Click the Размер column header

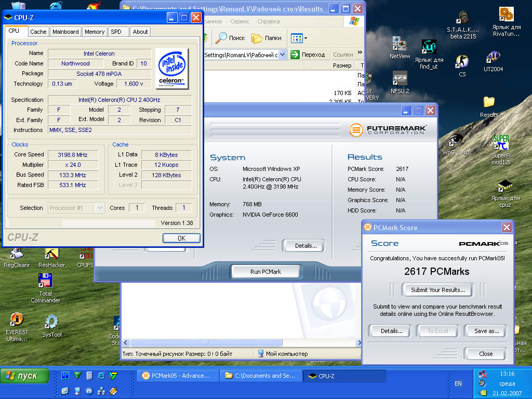tap(342, 65)
